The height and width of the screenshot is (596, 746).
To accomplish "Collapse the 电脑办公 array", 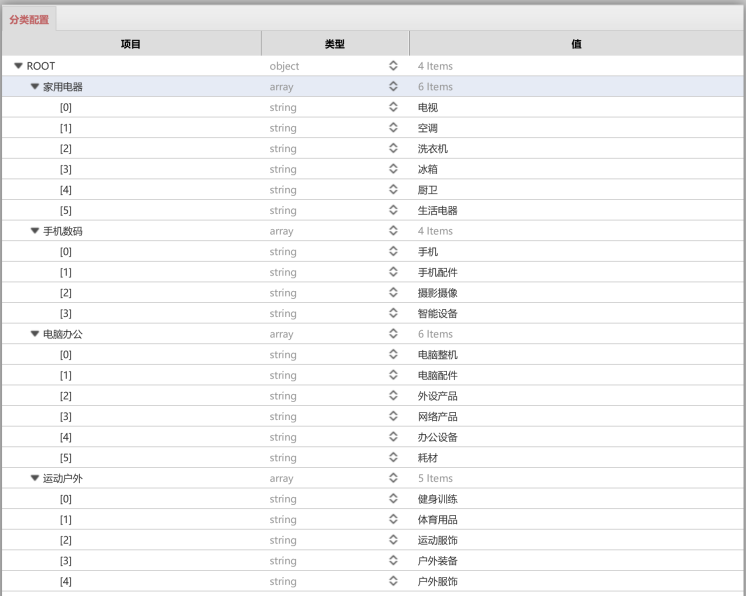I will [35, 334].
